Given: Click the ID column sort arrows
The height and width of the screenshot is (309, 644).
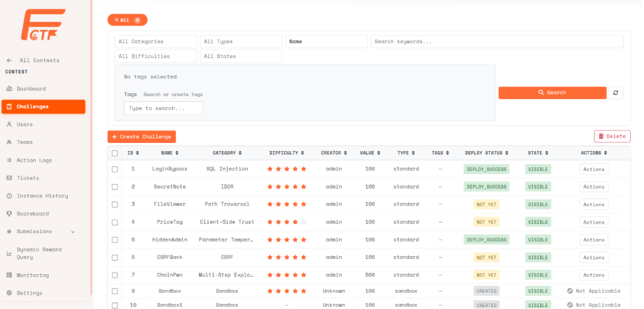Looking at the screenshot, I should (137, 153).
